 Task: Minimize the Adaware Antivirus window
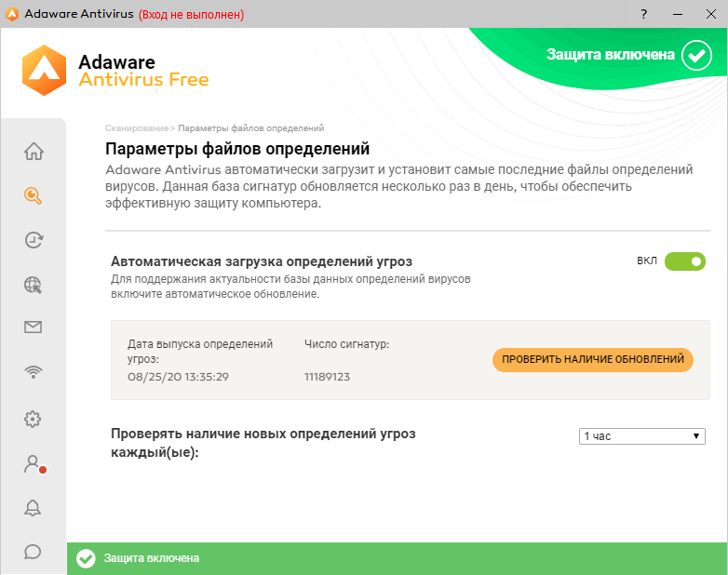coord(678,14)
